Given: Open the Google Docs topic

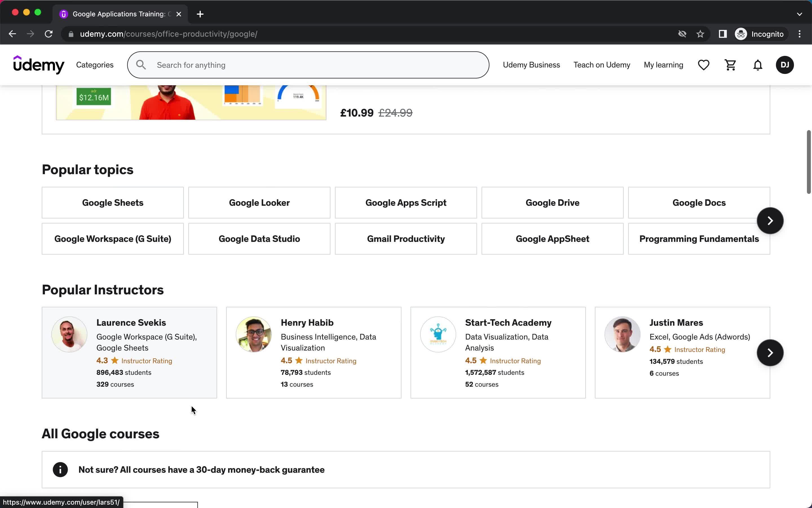Looking at the screenshot, I should 699,203.
